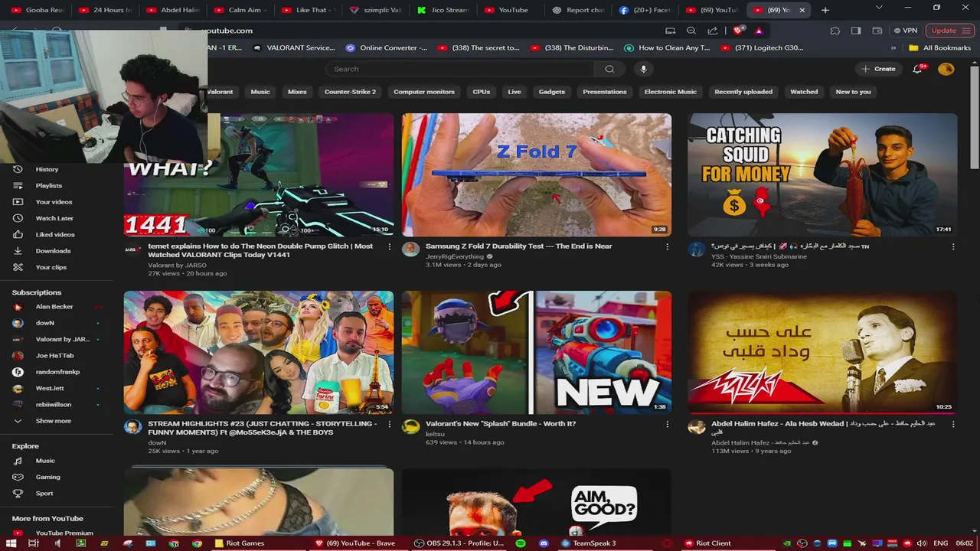Open options menu for Abdel Halim Hafez video
This screenshot has width=980, height=551.
(952, 424)
